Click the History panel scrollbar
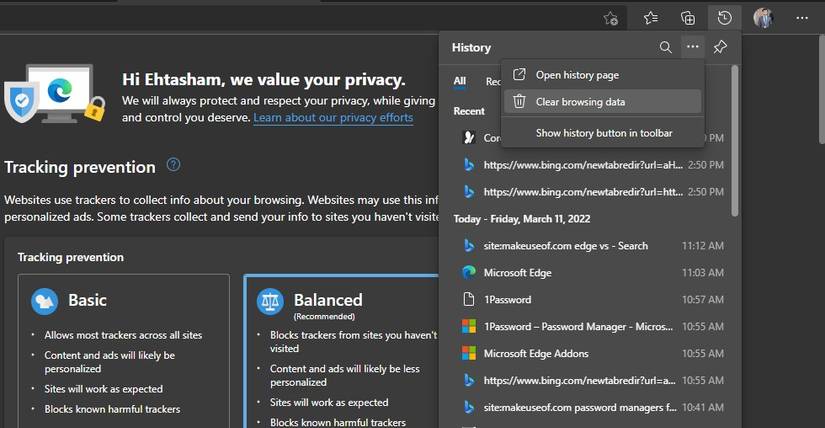The height and width of the screenshot is (428, 825). [735, 140]
